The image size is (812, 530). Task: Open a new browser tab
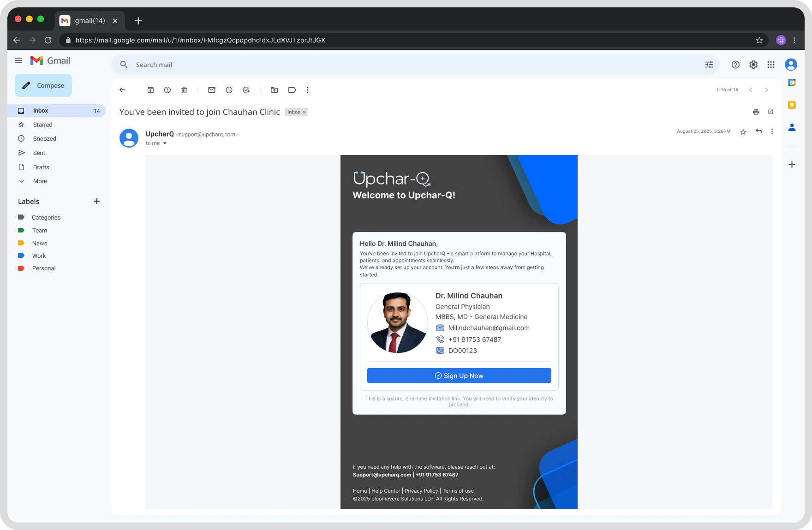click(138, 21)
